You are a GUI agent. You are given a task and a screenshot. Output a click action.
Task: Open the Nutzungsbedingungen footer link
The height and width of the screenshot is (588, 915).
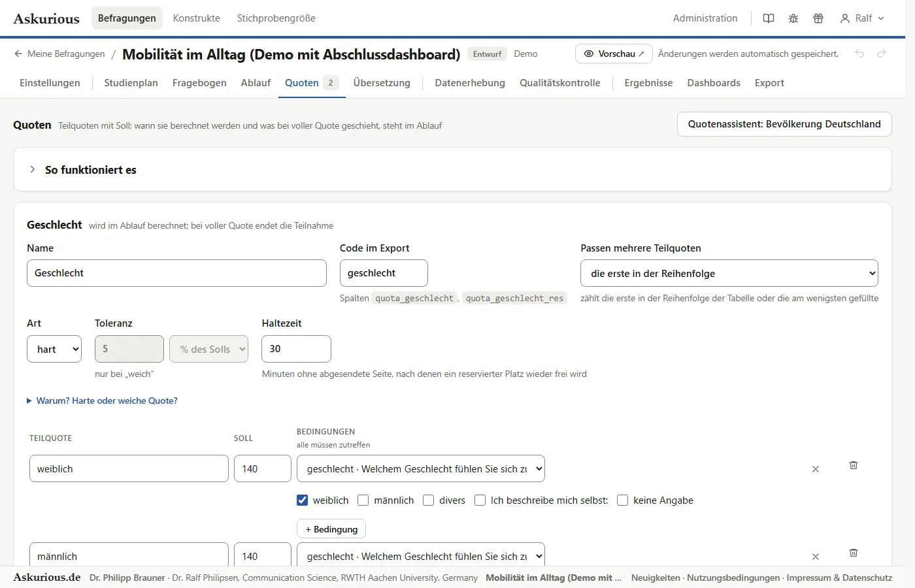(x=733, y=578)
